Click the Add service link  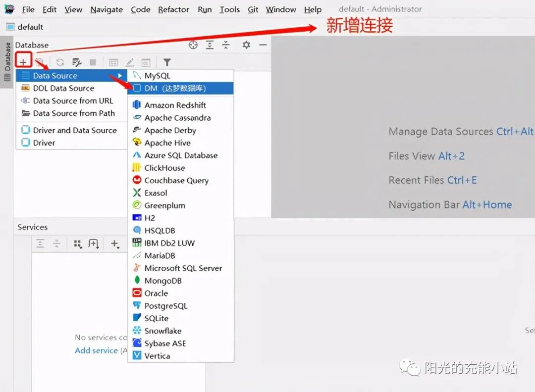[96, 350]
